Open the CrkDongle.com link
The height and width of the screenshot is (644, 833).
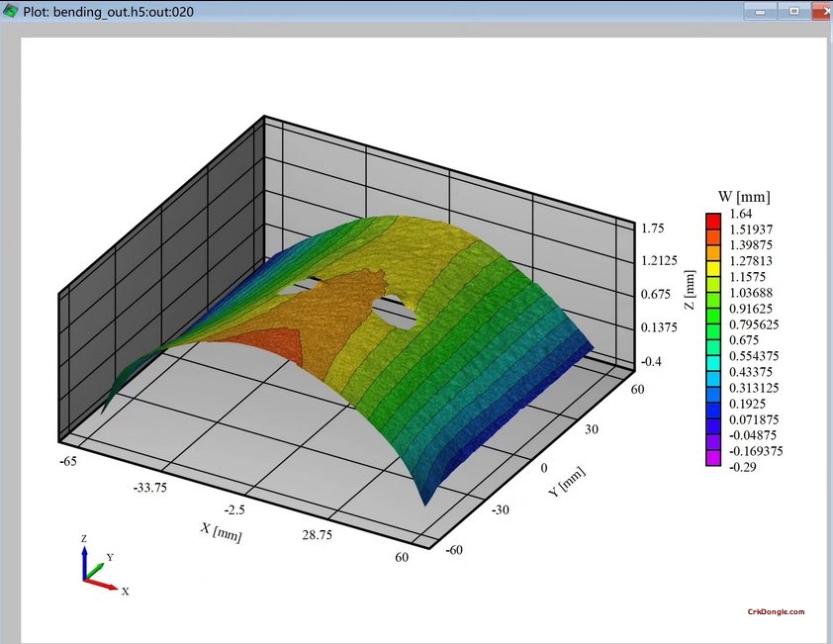pyautogui.click(x=777, y=611)
